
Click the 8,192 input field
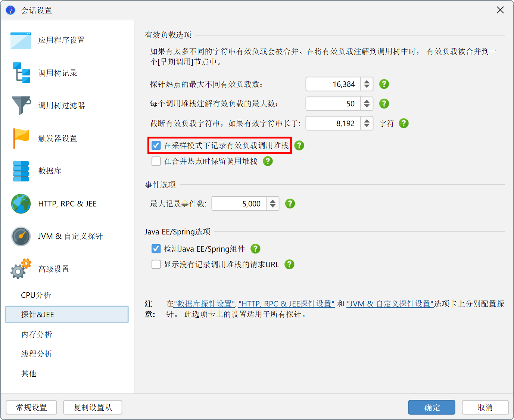[333, 123]
